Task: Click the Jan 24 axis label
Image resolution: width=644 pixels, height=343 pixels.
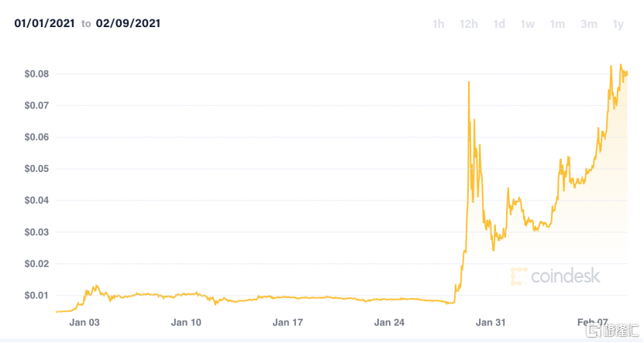Action: point(389,321)
